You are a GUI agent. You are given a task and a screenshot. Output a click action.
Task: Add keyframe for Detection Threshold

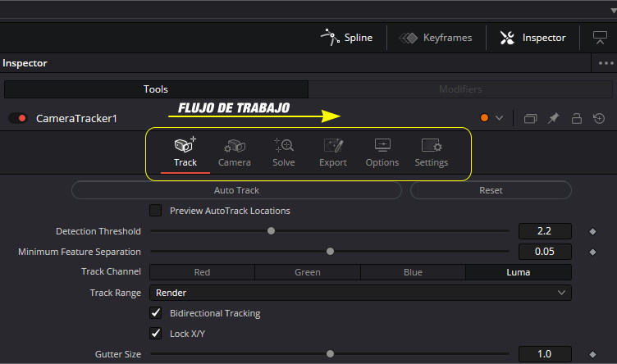click(x=592, y=231)
